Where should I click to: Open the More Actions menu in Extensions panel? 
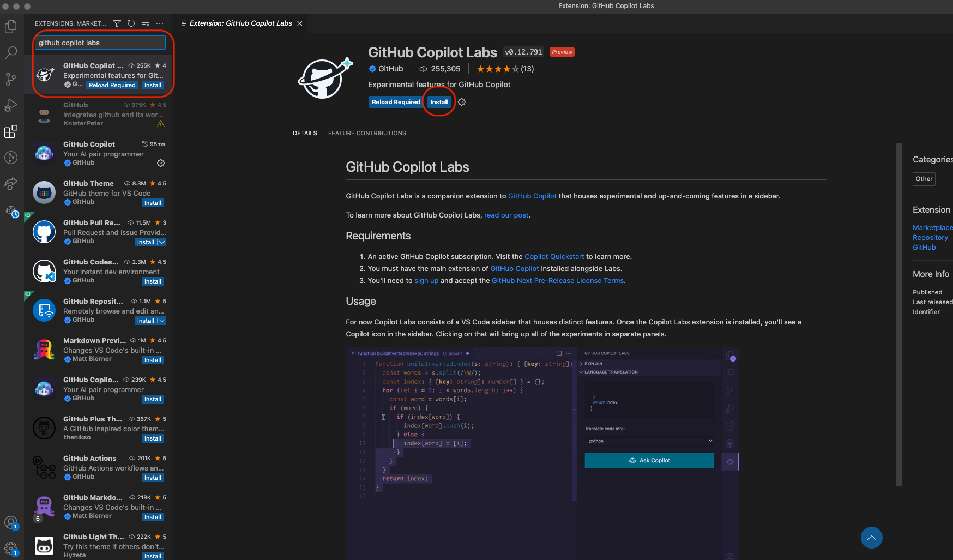159,23
